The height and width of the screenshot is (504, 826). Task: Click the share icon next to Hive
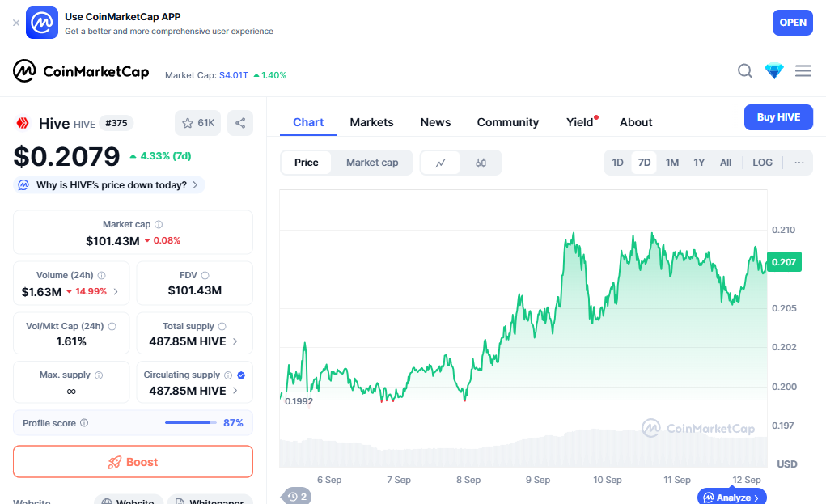click(240, 123)
